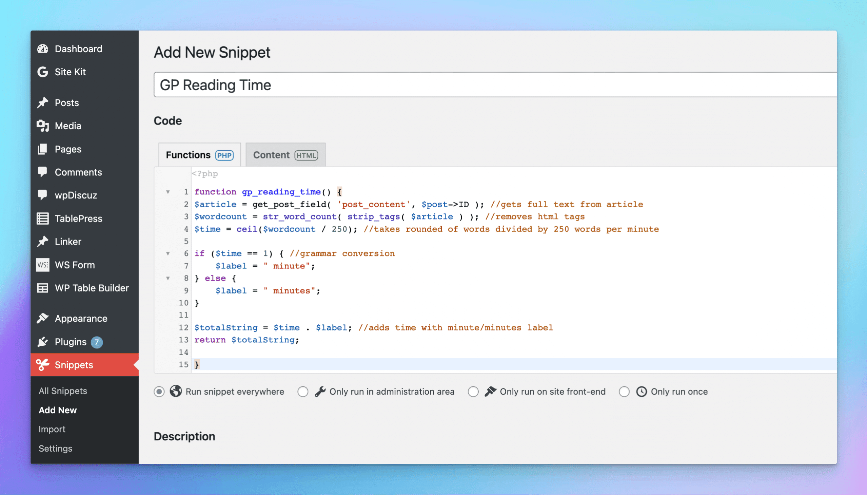
Task: Click 'gp_reading_time' function name
Action: click(x=281, y=192)
